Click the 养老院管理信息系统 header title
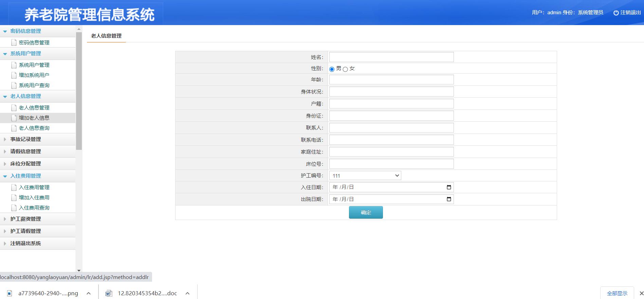Screen dimensions: 644x299 coord(90,15)
